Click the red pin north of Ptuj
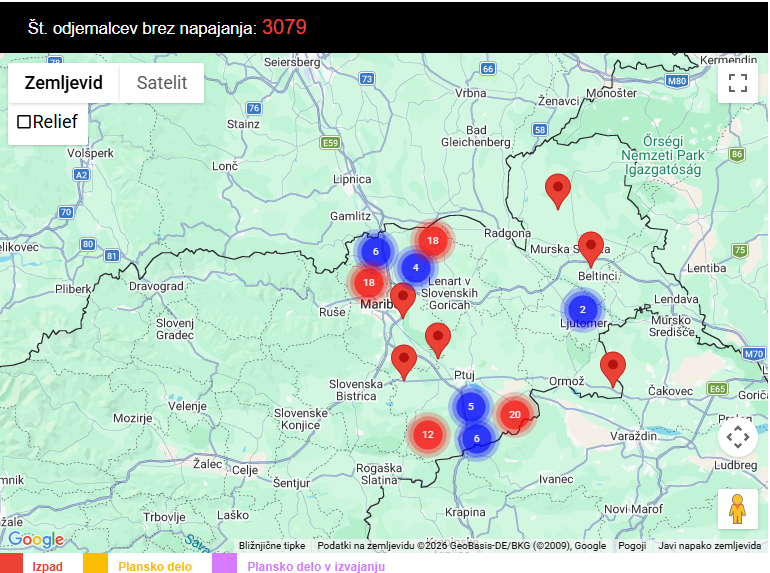This screenshot has width=770, height=573. click(437, 339)
